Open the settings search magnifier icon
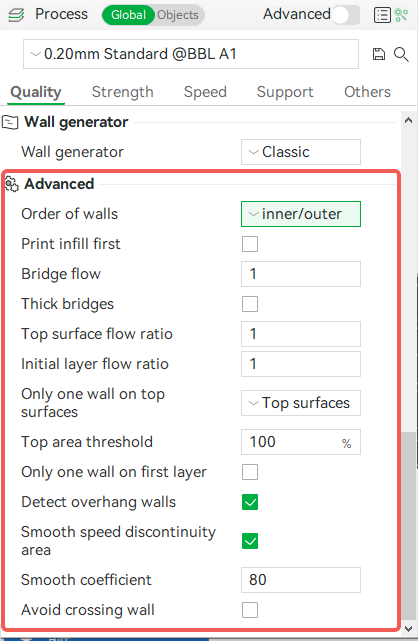Image resolution: width=418 pixels, height=641 pixels. (x=401, y=54)
